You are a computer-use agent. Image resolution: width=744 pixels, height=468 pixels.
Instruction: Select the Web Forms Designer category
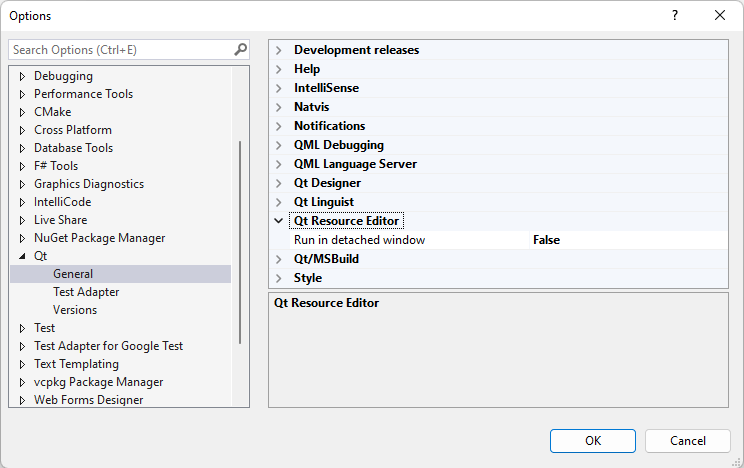(88, 400)
